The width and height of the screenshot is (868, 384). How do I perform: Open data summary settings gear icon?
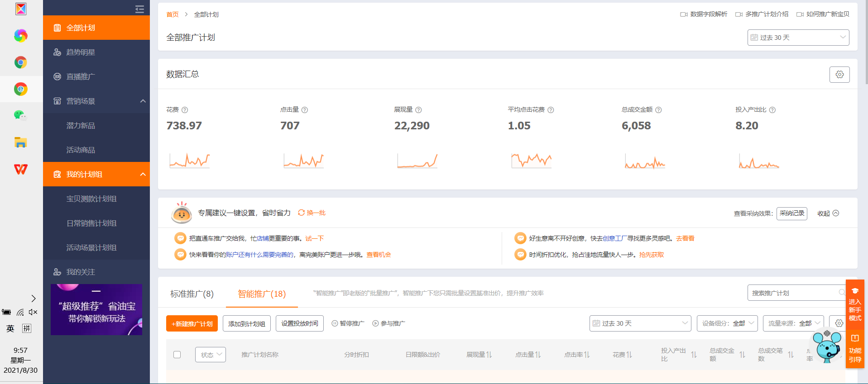(x=839, y=75)
